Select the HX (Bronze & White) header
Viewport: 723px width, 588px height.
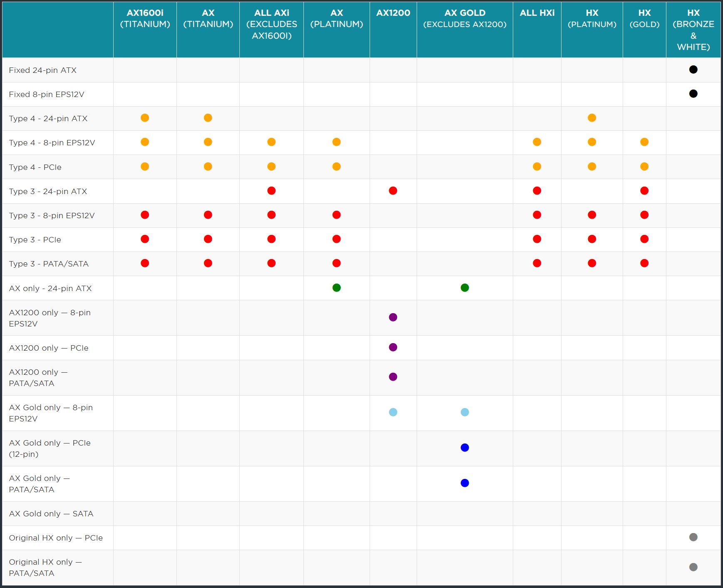click(693, 30)
